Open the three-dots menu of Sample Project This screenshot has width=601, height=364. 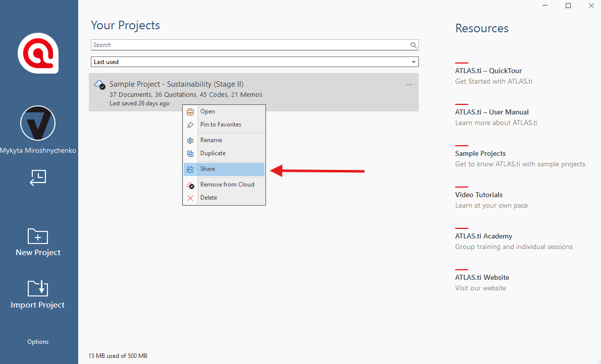pyautogui.click(x=409, y=85)
